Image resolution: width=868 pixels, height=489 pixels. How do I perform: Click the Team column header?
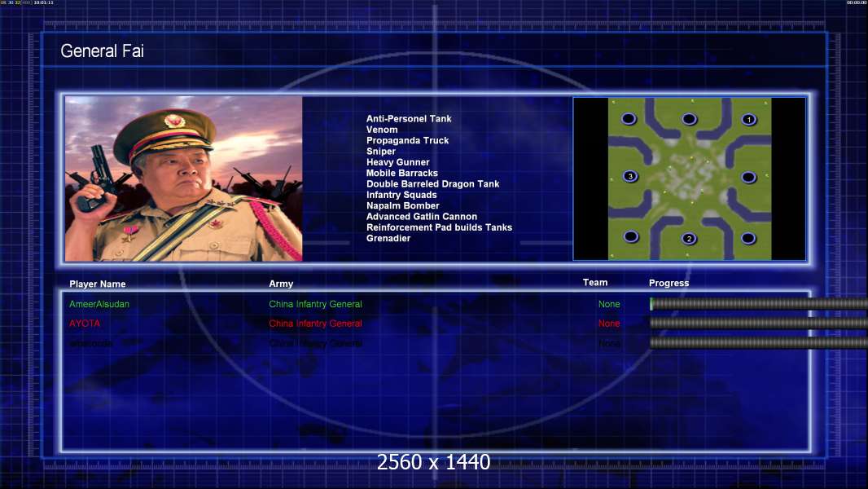595,283
